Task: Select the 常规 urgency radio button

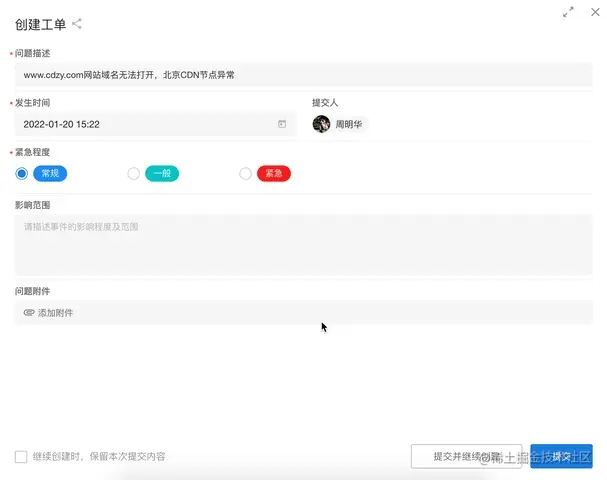Action: pyautogui.click(x=22, y=173)
